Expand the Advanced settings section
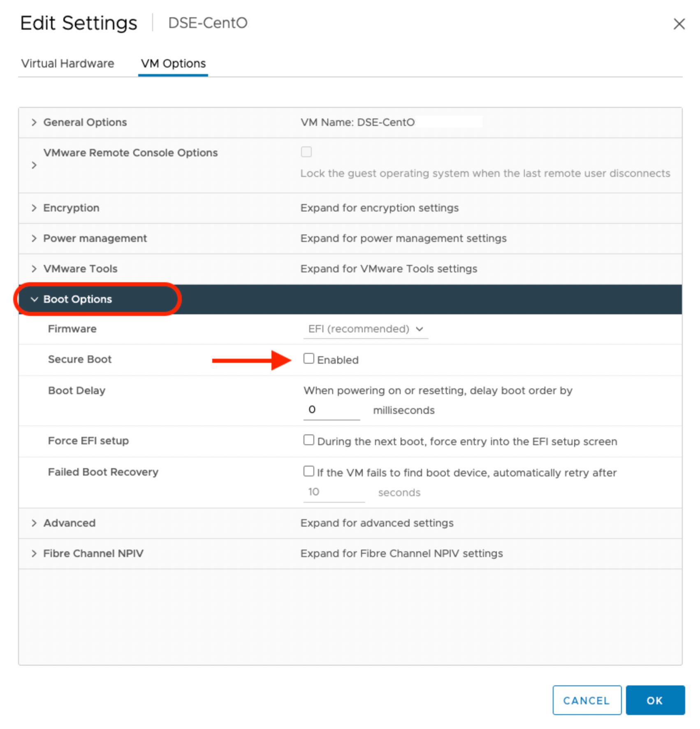700x729 pixels. [x=34, y=523]
